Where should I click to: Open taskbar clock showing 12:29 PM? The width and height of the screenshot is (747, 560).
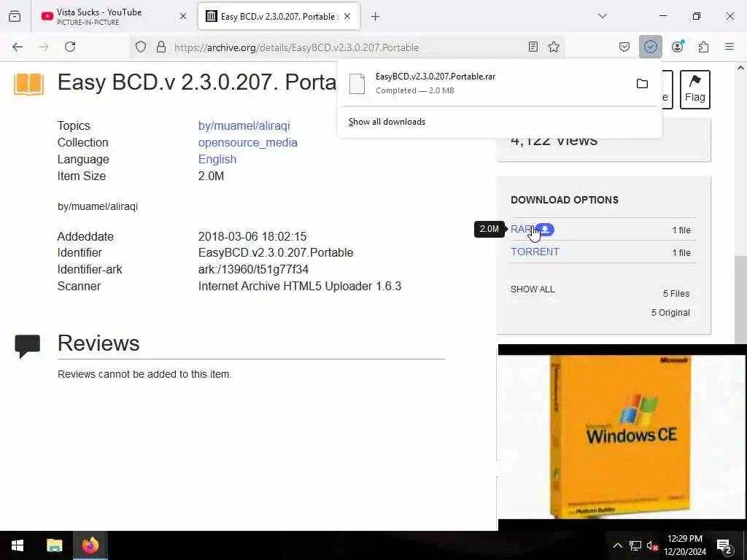685,545
